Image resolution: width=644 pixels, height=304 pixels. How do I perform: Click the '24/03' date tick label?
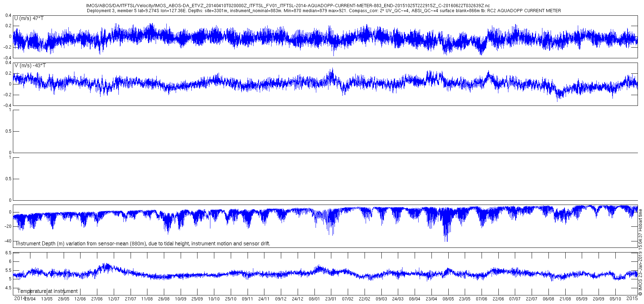(398, 299)
